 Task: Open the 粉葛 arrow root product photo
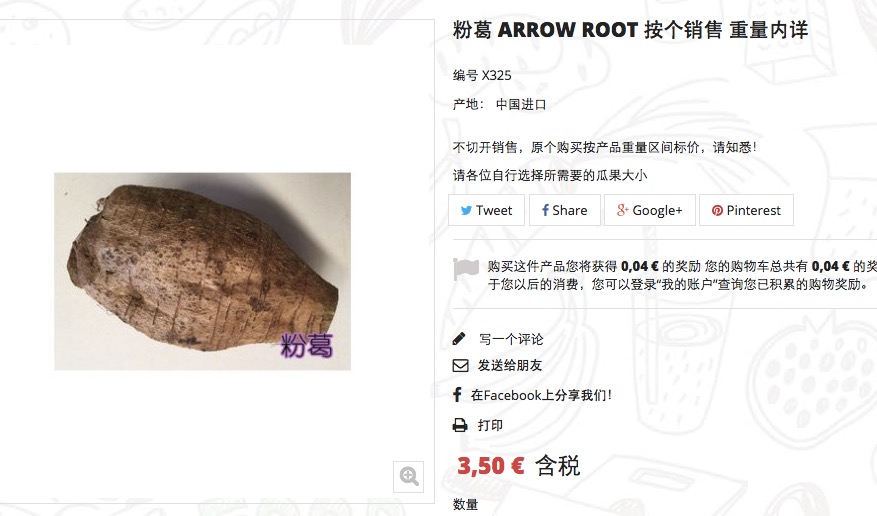[x=202, y=271]
